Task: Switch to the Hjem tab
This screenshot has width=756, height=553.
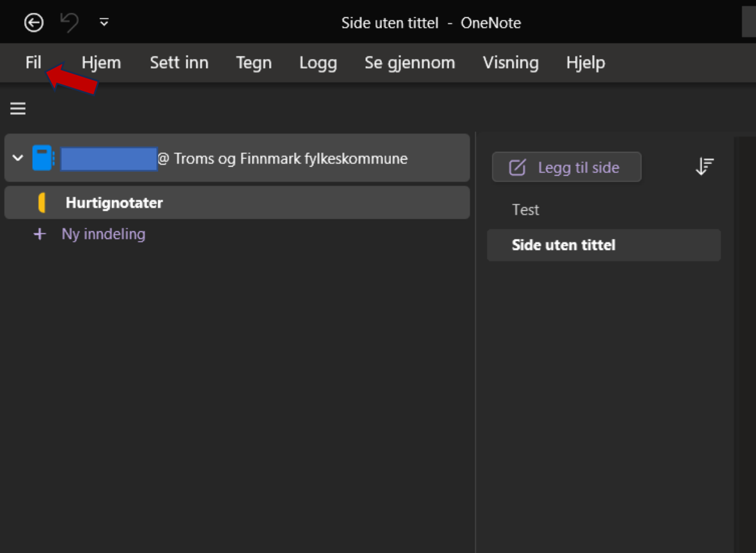Action: (x=101, y=63)
